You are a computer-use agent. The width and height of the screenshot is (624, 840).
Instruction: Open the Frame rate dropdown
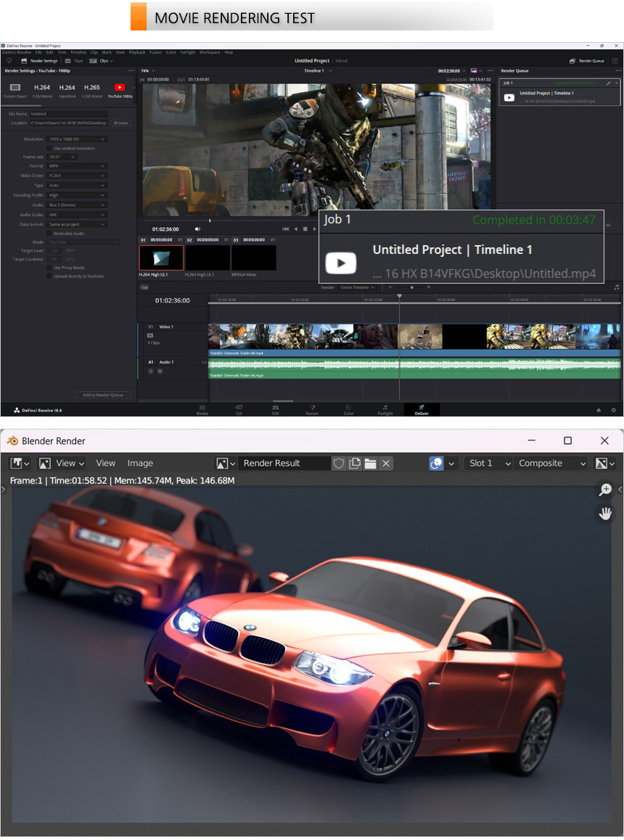[x=62, y=157]
